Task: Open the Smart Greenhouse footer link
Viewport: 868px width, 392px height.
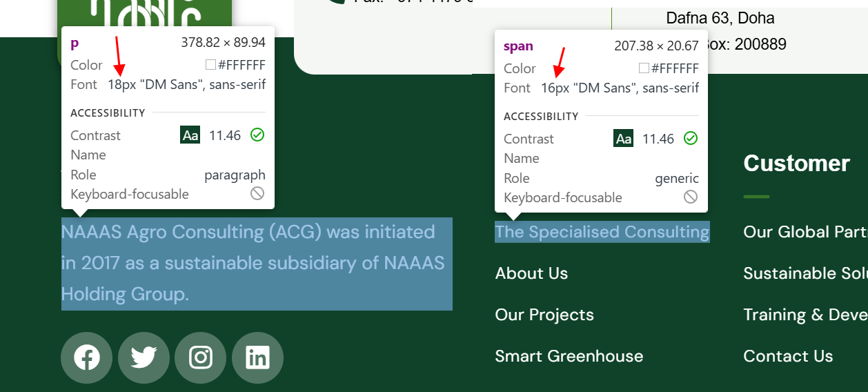Action: pos(569,356)
